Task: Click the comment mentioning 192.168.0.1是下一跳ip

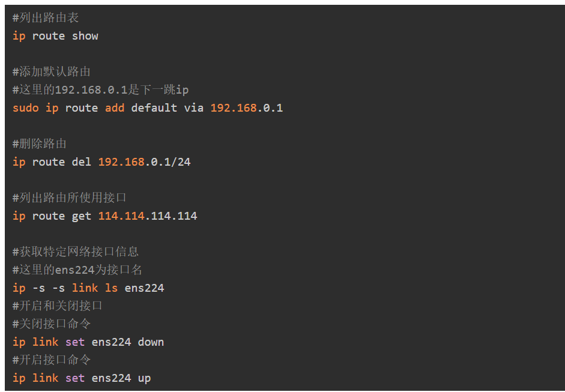Action: point(100,90)
